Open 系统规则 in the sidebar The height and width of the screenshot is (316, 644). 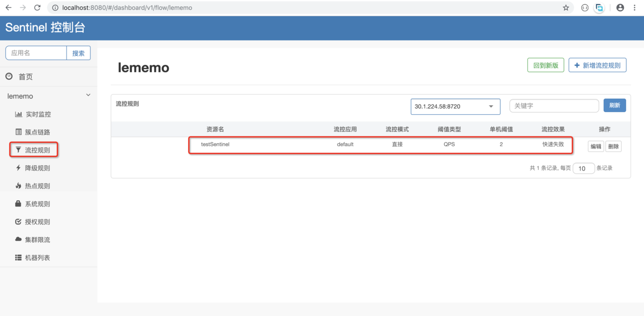pyautogui.click(x=37, y=204)
